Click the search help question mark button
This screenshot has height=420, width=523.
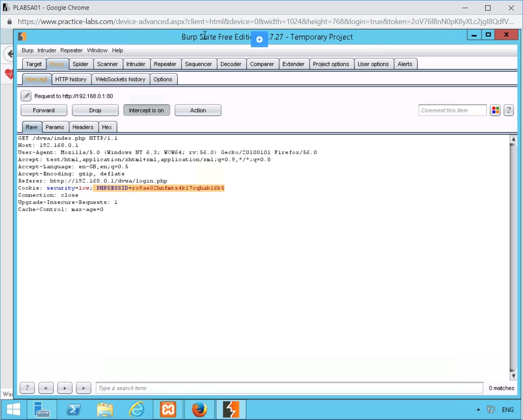click(x=27, y=388)
